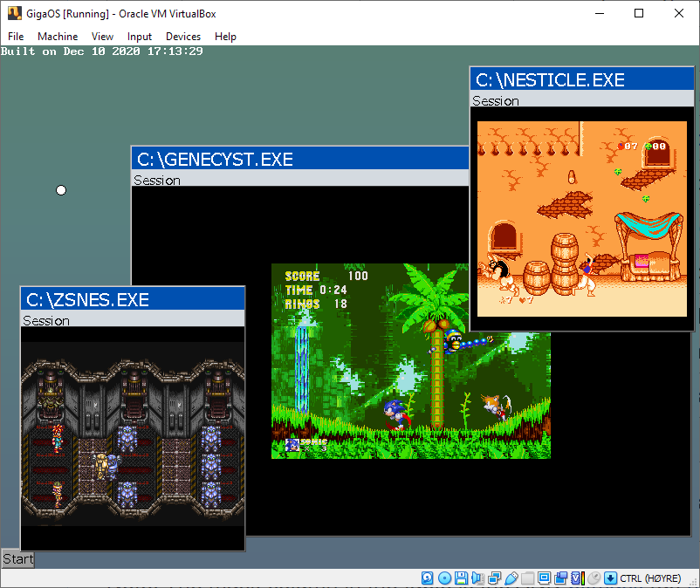Open the Machine menu
This screenshot has width=700, height=588.
click(x=58, y=36)
